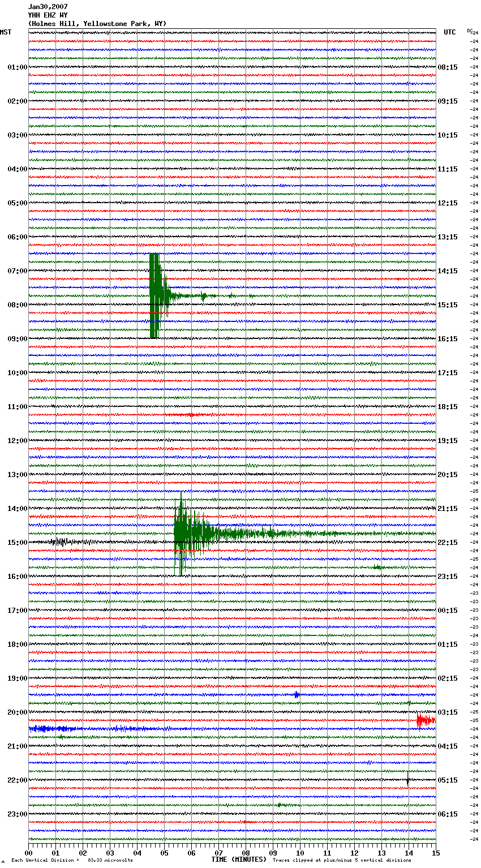Select the 18:00 MST time label
The image size is (481, 868).
click(x=18, y=644)
